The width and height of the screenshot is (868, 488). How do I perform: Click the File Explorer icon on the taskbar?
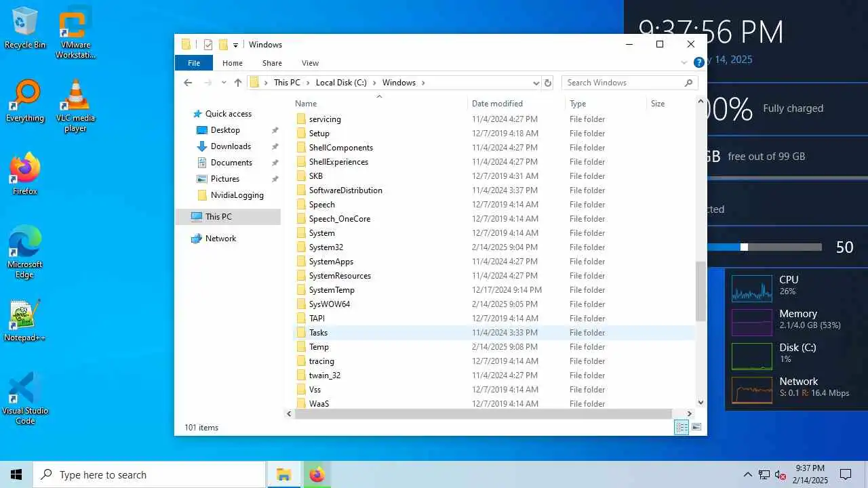point(283,474)
